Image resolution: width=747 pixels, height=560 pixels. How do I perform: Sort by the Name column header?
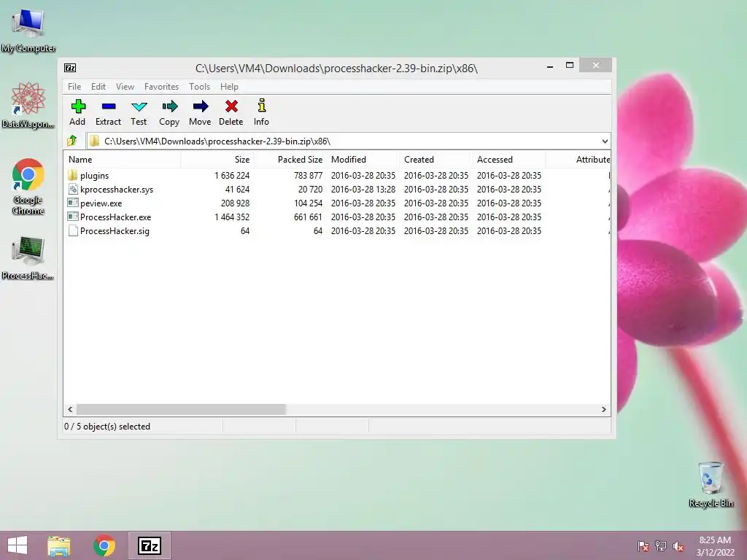coord(122,160)
